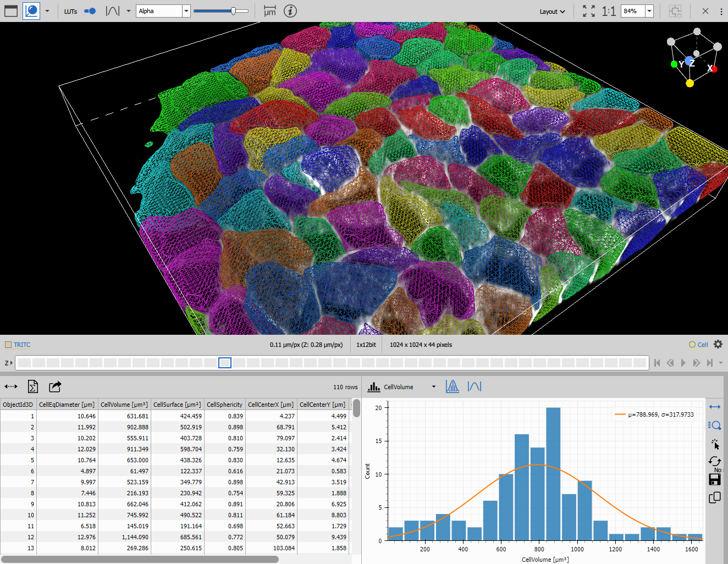Image resolution: width=728 pixels, height=564 pixels.
Task: Enable the TRITC channel checkbox
Action: click(8, 345)
